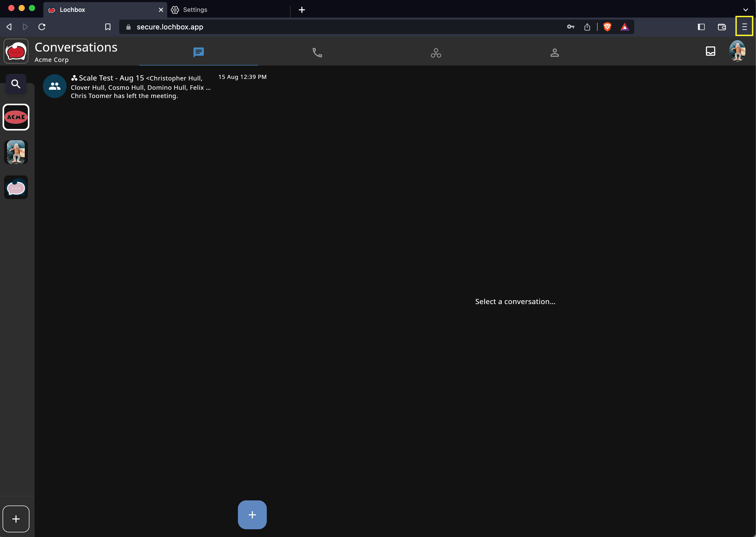Click the profile avatar in header
The width and height of the screenshot is (756, 537).
click(x=737, y=51)
